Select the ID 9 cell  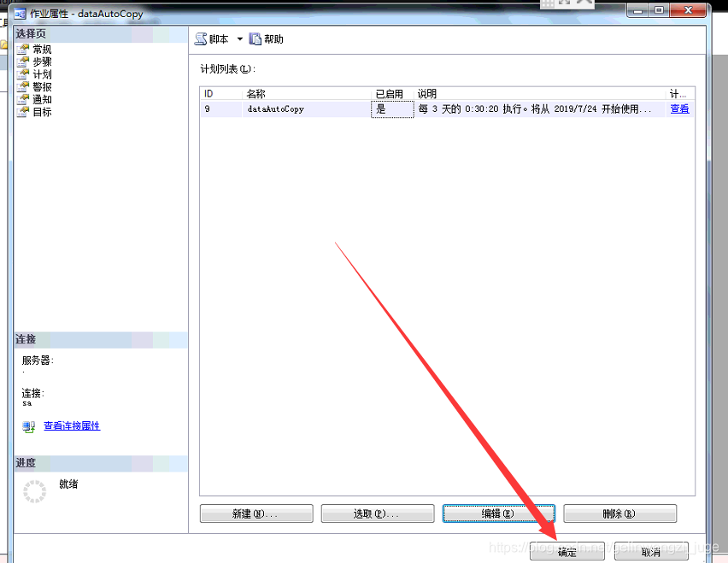pyautogui.click(x=221, y=109)
